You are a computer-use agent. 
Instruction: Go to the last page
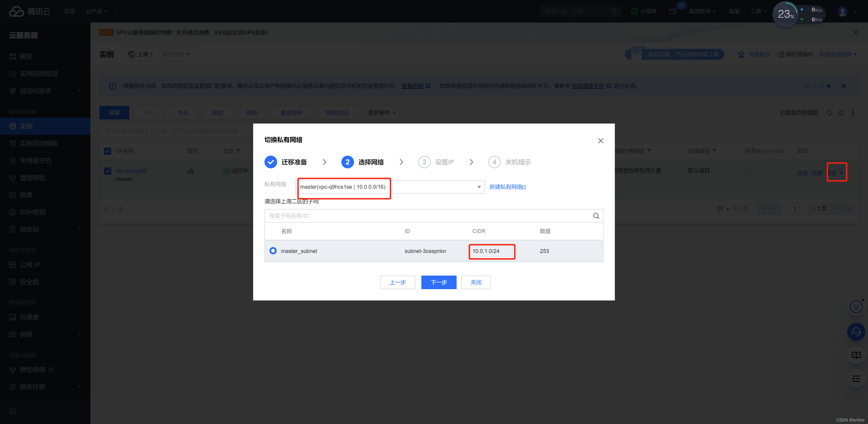click(x=849, y=209)
